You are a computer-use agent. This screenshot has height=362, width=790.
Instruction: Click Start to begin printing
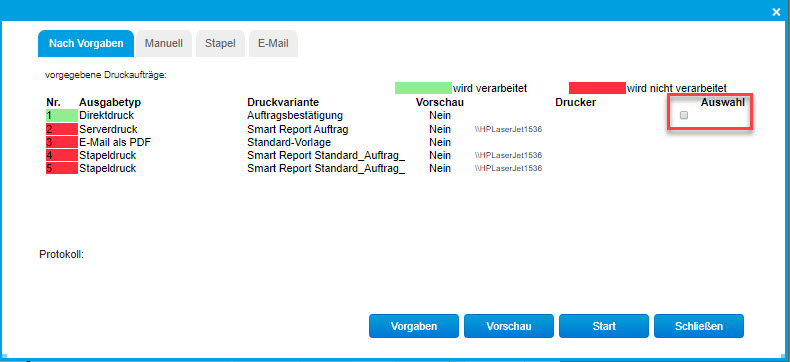pyautogui.click(x=604, y=326)
